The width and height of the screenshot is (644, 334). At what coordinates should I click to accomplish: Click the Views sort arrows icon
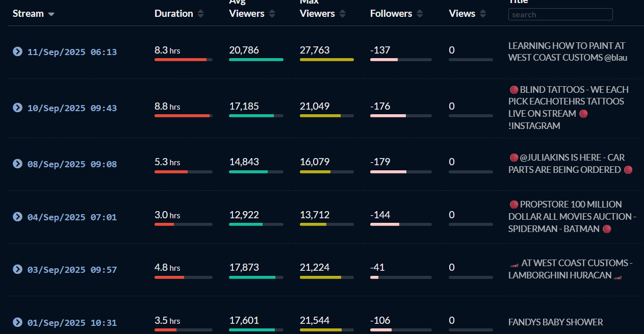pos(483,14)
